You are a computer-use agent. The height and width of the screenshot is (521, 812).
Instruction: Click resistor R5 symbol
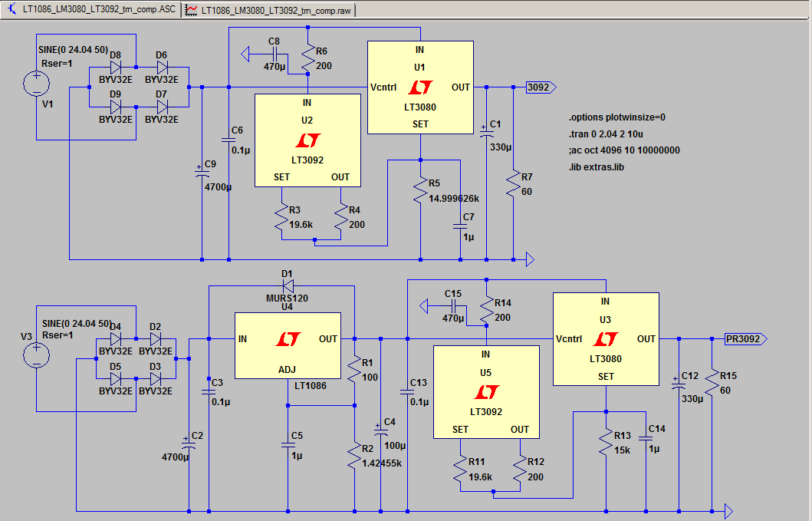click(420, 190)
